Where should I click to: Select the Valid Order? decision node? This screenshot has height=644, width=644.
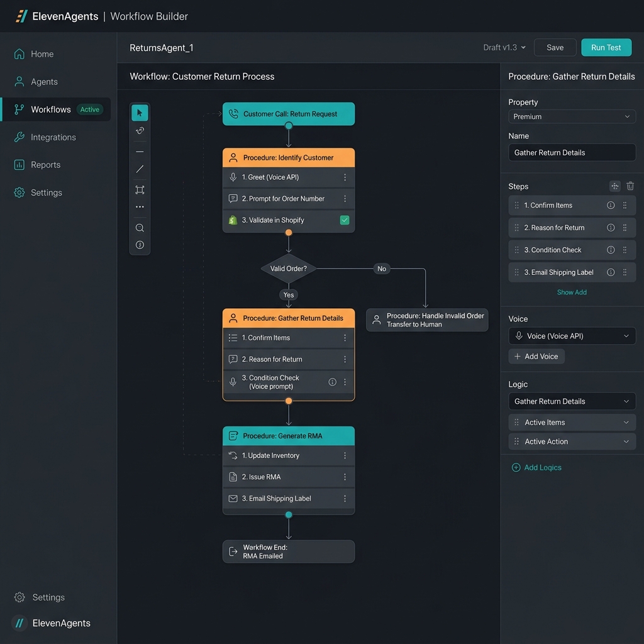tap(288, 269)
